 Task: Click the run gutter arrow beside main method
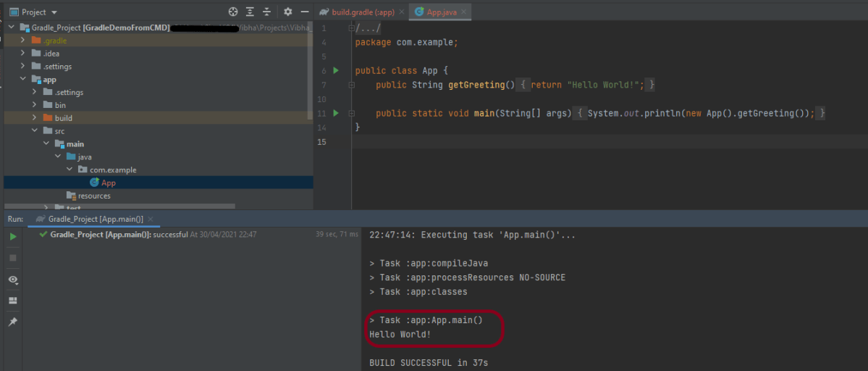[x=335, y=114]
